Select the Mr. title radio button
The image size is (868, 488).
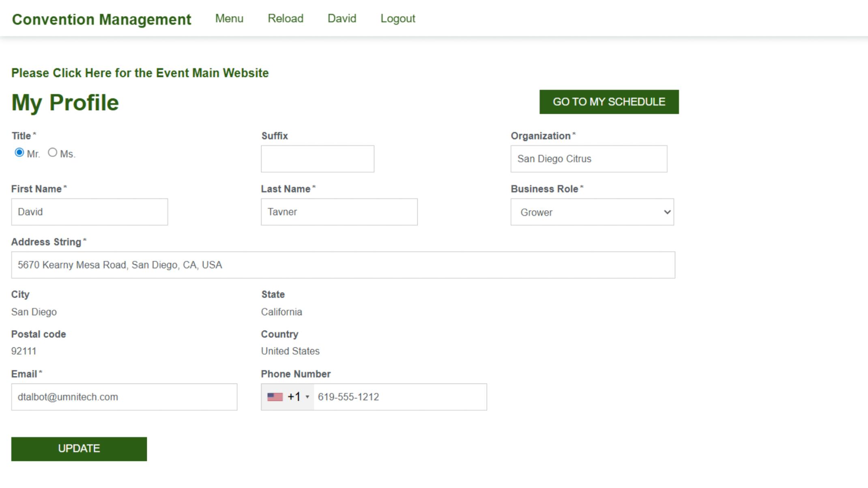pos(19,153)
